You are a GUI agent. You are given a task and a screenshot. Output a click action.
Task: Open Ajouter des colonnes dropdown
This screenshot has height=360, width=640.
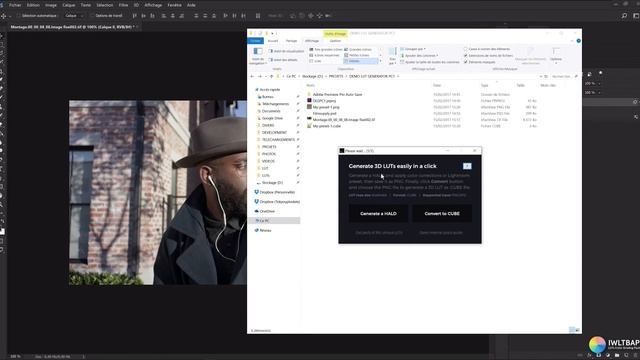pos(419,56)
